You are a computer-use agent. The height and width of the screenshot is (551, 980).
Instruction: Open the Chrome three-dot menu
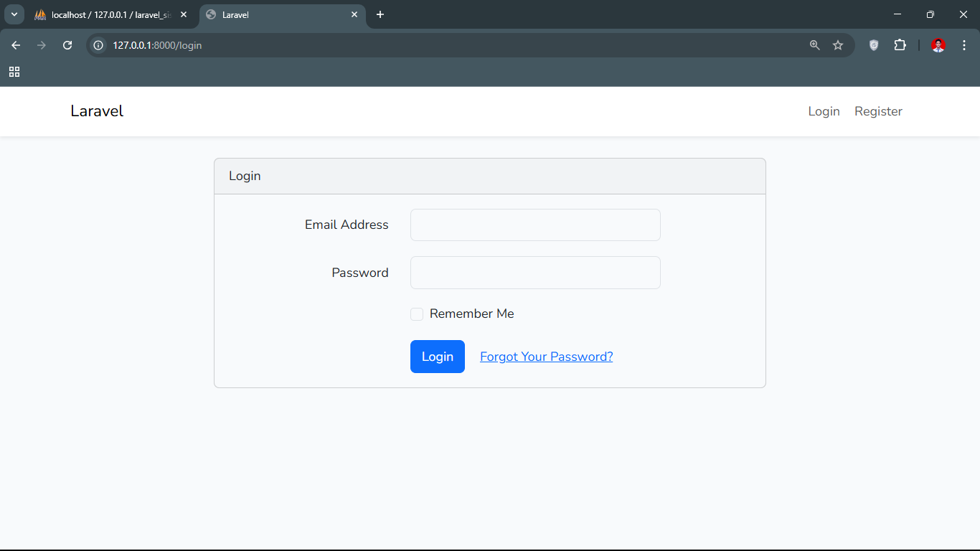(964, 45)
